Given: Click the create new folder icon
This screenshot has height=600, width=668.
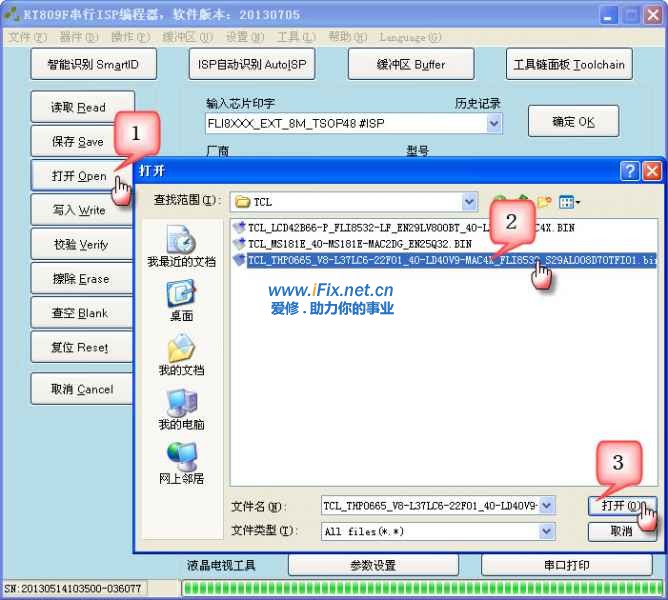Looking at the screenshot, I should (x=542, y=201).
